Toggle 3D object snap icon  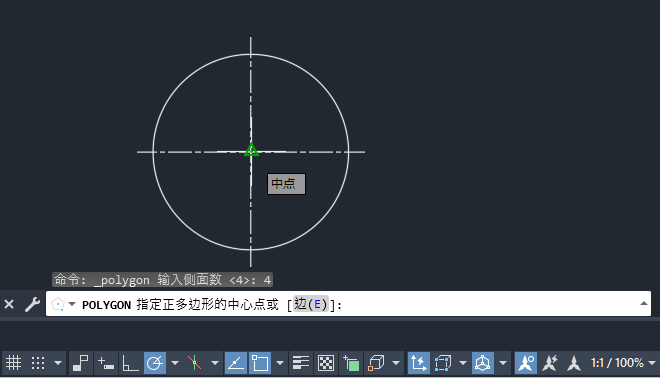376,362
